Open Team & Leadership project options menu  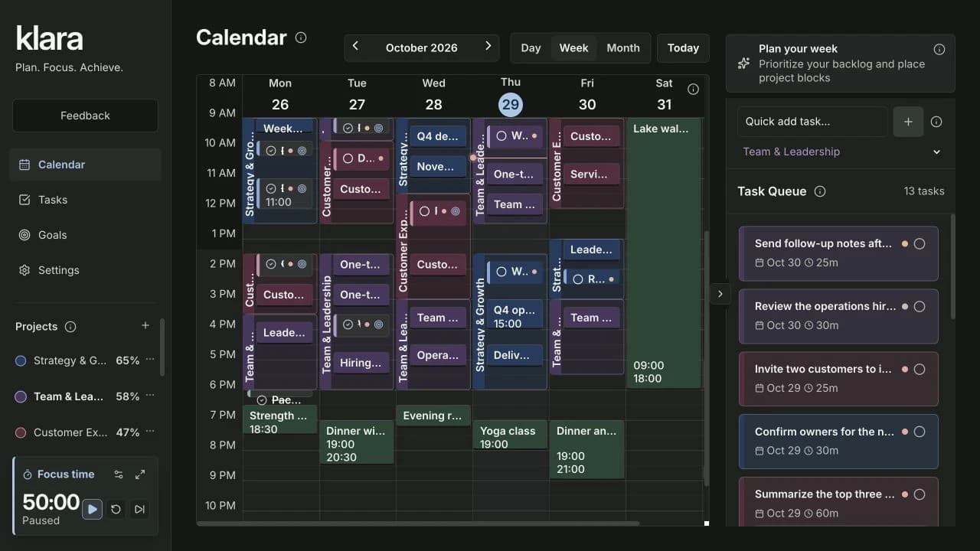(x=150, y=396)
